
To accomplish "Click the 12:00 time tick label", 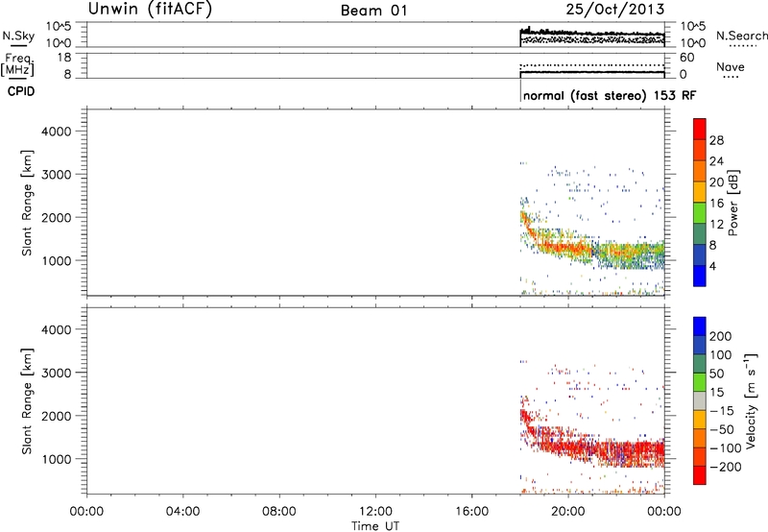I will (x=375, y=512).
